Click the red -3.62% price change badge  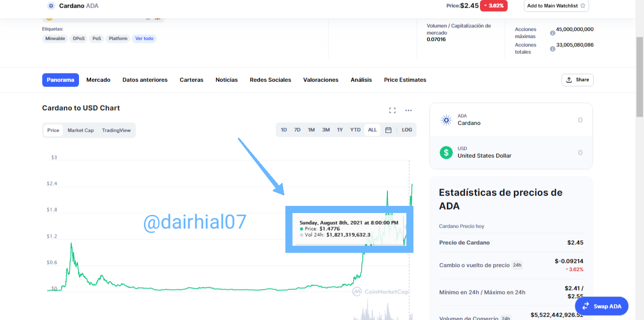point(494,6)
